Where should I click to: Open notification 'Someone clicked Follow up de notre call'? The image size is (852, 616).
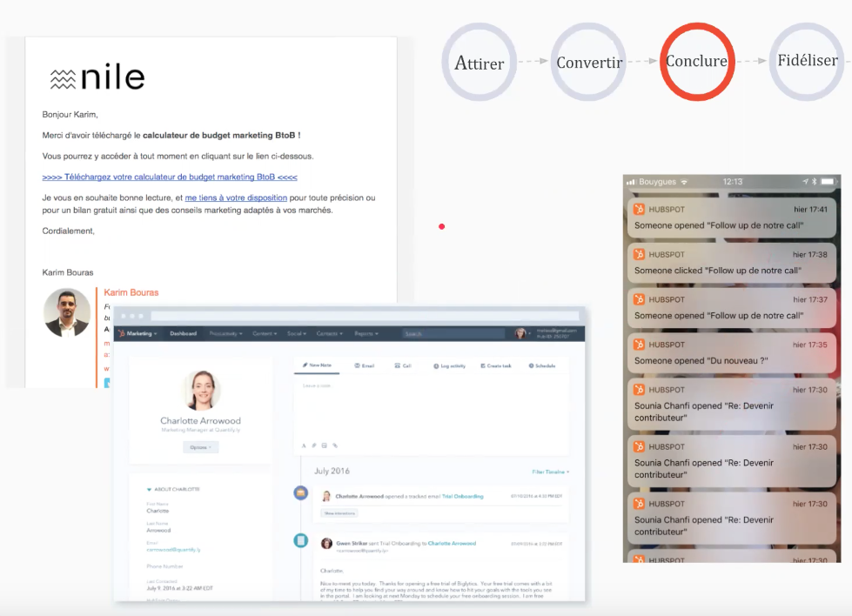tap(731, 263)
